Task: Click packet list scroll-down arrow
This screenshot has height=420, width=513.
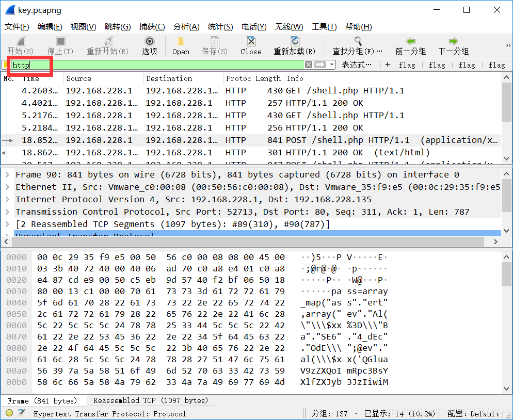Action: tap(506, 158)
